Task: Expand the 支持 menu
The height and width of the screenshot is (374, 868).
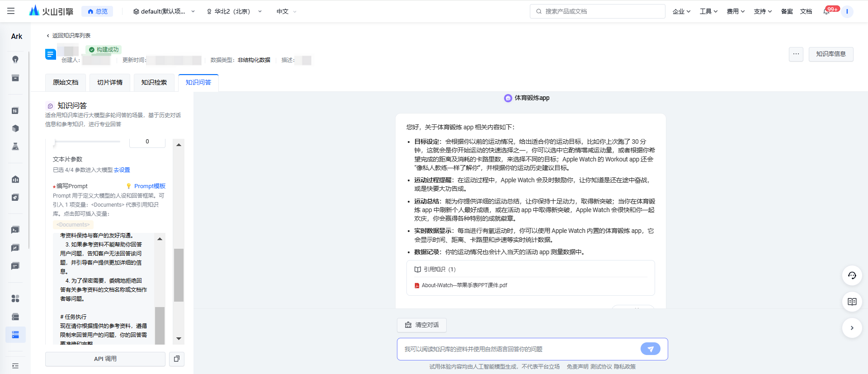Action: point(763,11)
